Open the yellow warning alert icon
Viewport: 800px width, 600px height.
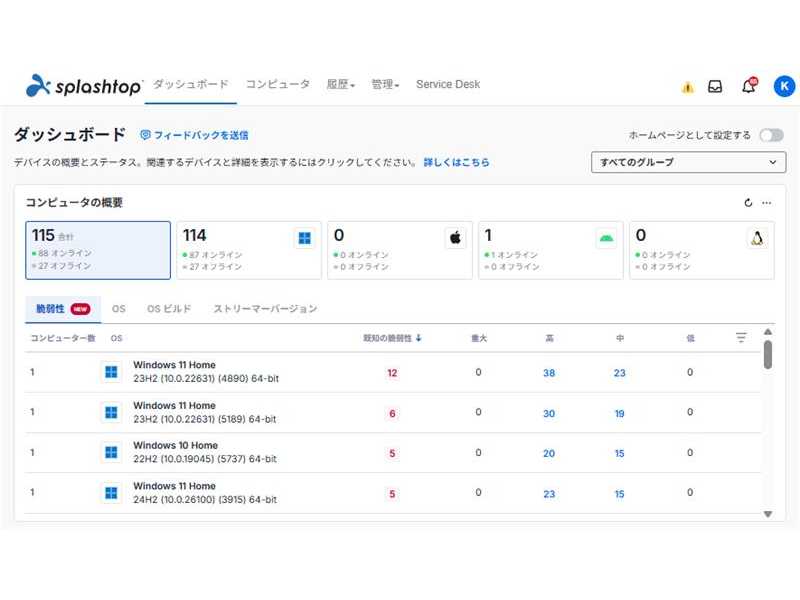pyautogui.click(x=687, y=87)
